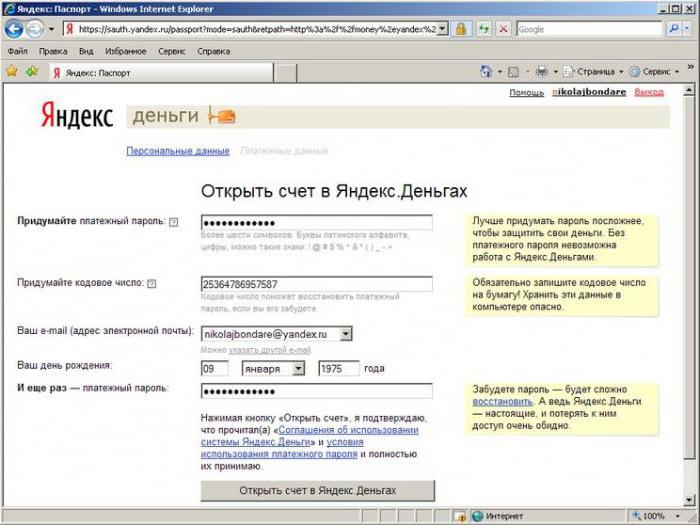This screenshot has width=700, height=525.
Task: Open the Справка menu
Action: pos(213,51)
